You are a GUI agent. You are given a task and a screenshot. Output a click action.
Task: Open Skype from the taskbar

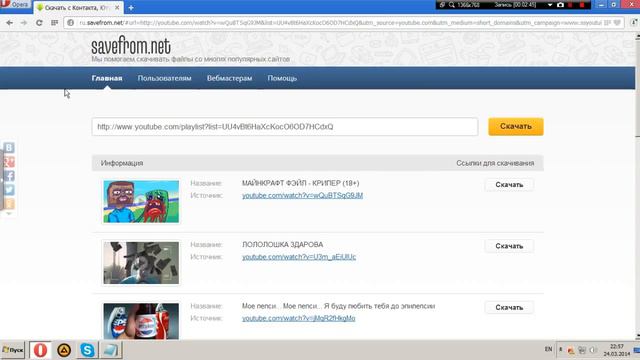[87, 350]
